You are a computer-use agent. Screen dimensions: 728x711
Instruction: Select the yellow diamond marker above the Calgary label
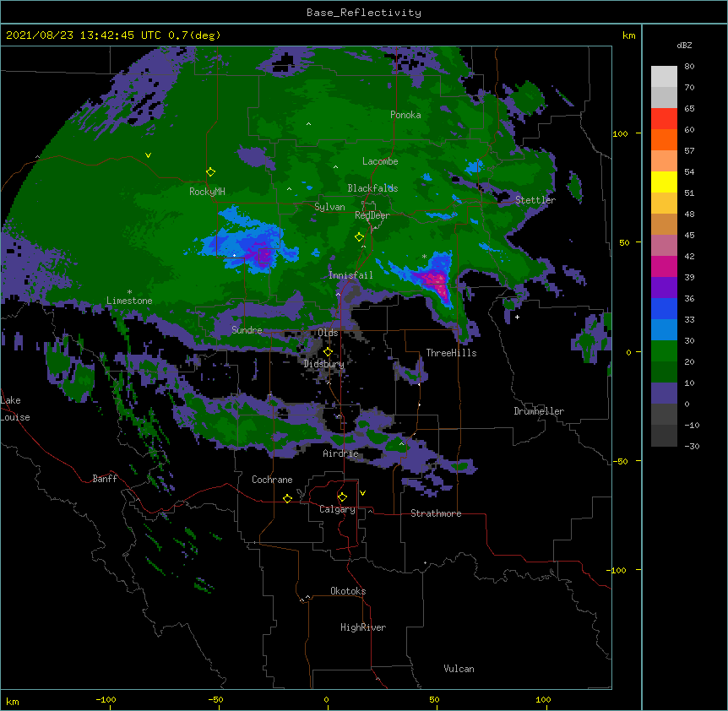342,497
